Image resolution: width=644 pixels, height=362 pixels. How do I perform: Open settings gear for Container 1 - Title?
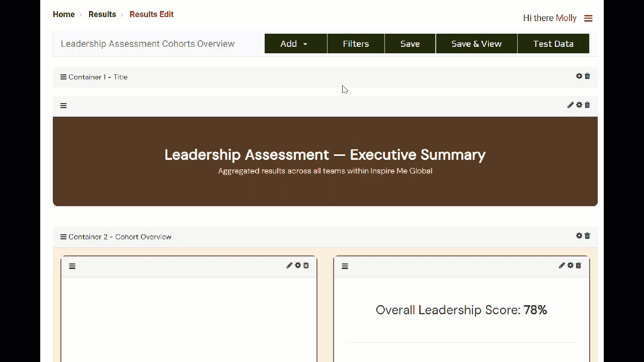pyautogui.click(x=579, y=76)
